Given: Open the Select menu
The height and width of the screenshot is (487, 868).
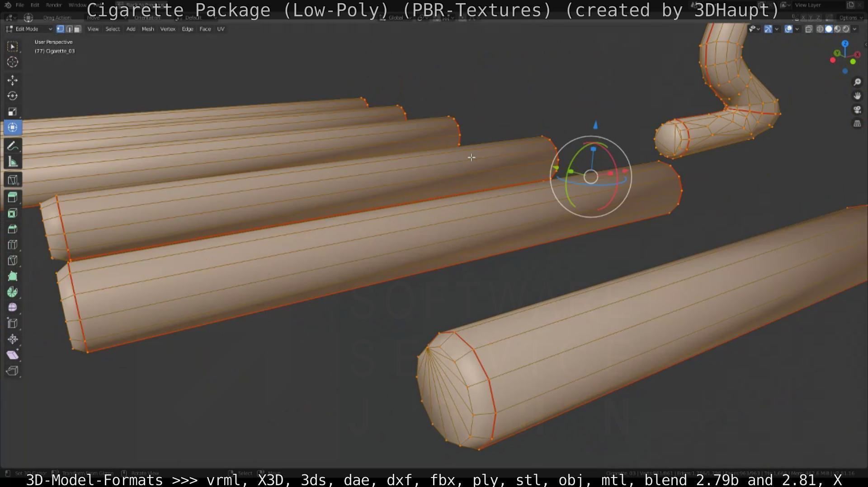Looking at the screenshot, I should (x=113, y=29).
